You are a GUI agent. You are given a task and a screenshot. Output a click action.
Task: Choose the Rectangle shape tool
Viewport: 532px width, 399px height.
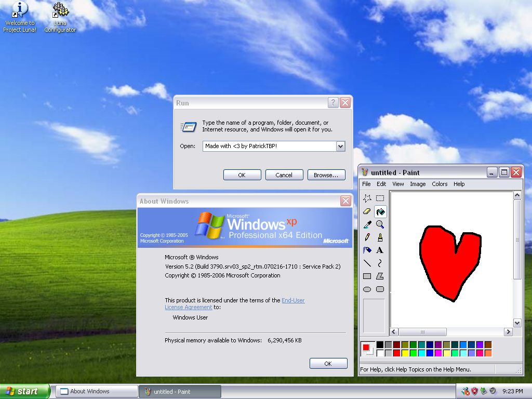coord(367,276)
